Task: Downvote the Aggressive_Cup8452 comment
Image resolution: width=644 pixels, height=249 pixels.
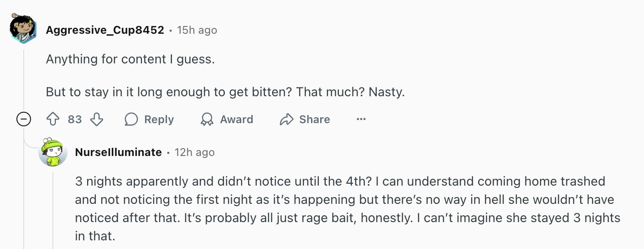Action: pyautogui.click(x=97, y=119)
